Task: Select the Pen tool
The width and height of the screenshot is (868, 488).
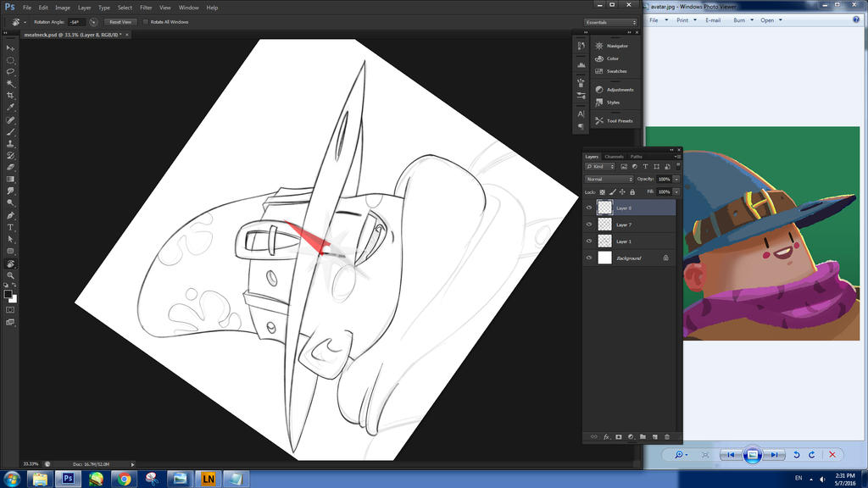Action: click(x=10, y=215)
